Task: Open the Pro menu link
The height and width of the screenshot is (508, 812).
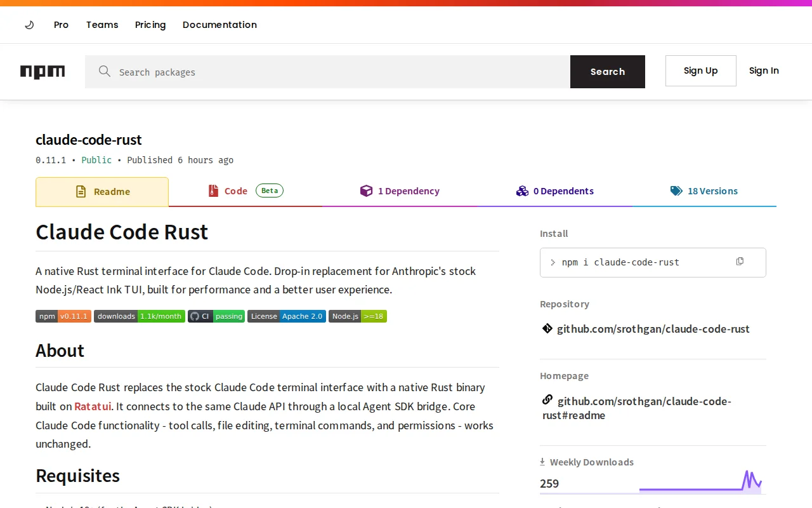Action: pos(61,25)
